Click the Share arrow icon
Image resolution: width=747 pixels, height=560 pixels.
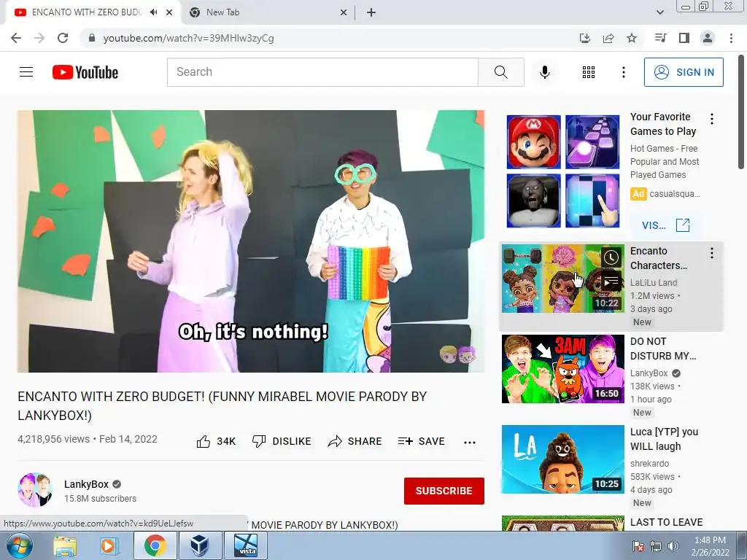click(x=335, y=441)
